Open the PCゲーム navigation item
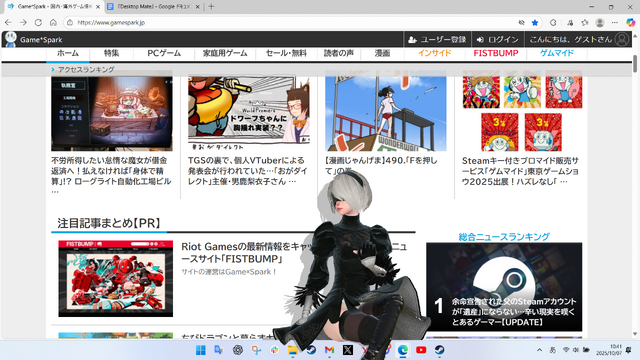This screenshot has width=640, height=360. pyautogui.click(x=164, y=53)
